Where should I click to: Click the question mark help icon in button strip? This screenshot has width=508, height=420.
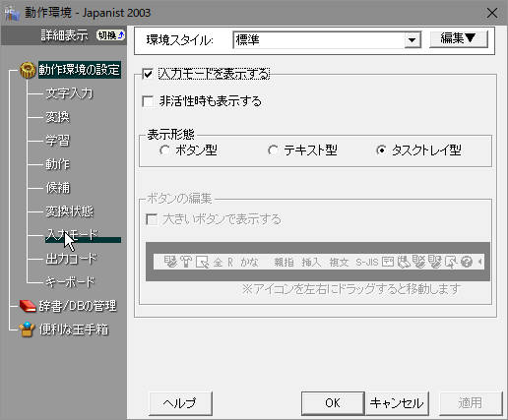point(467,262)
